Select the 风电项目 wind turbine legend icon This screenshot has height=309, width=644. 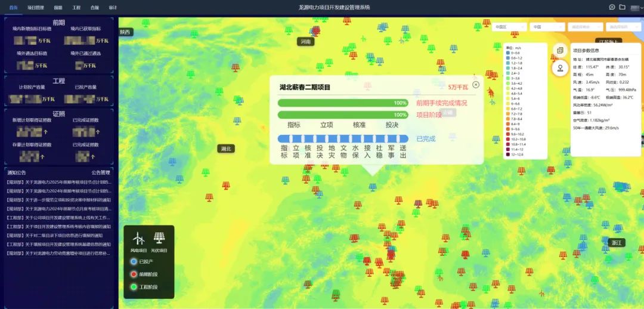coord(139,239)
